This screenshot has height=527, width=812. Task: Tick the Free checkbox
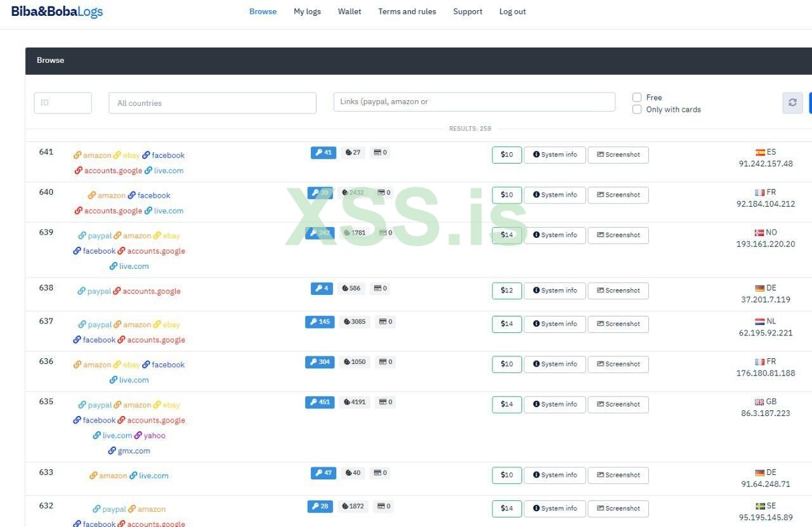(x=637, y=97)
